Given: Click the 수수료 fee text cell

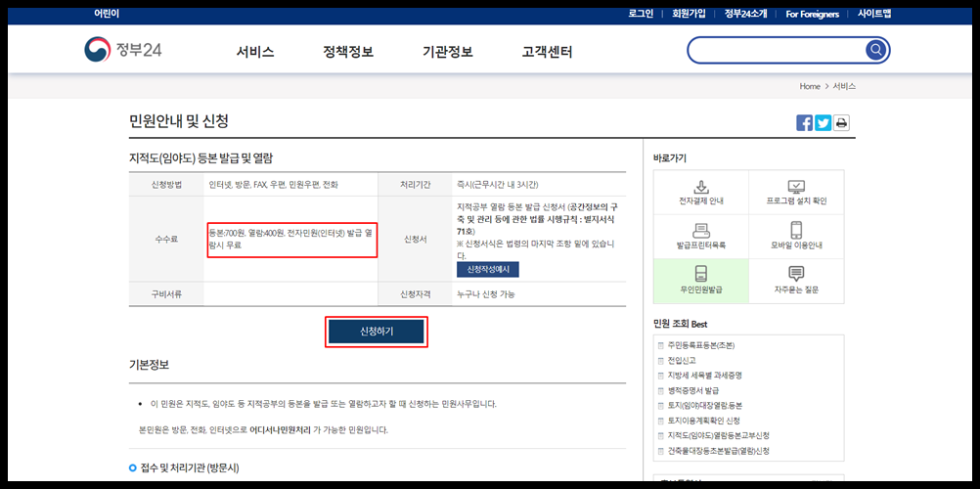Looking at the screenshot, I should (291, 240).
